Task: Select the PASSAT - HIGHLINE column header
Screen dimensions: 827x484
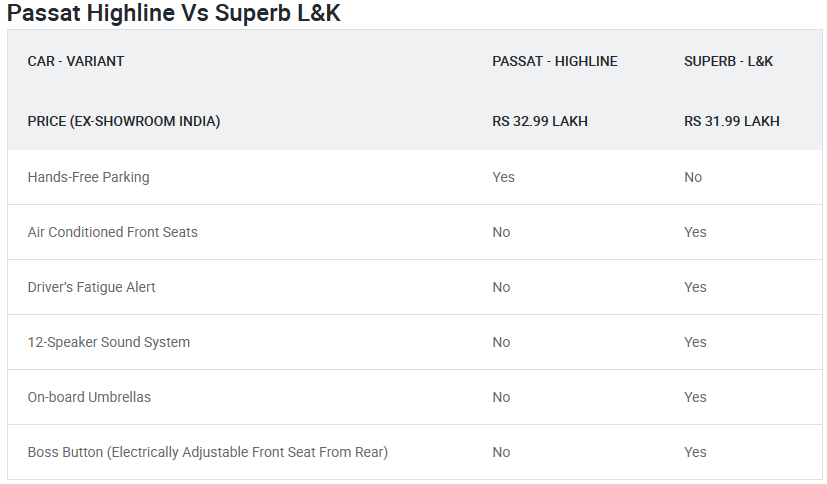Action: coord(555,61)
